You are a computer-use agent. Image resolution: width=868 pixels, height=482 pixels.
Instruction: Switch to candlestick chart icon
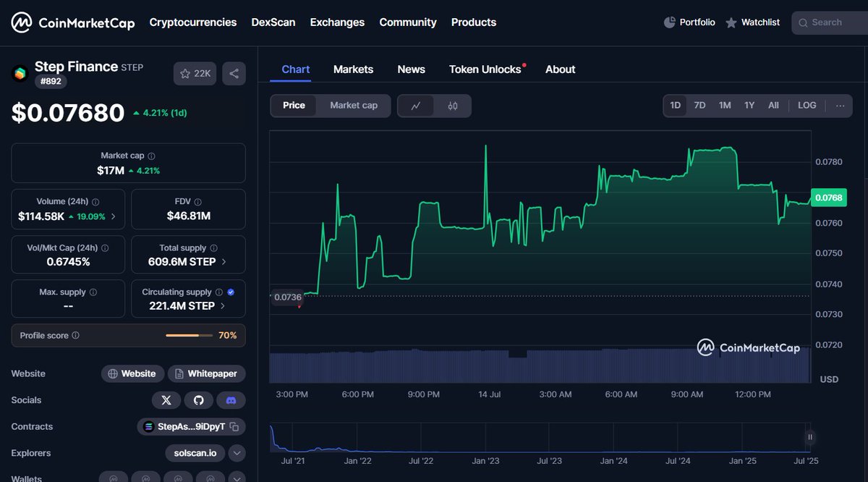click(453, 106)
